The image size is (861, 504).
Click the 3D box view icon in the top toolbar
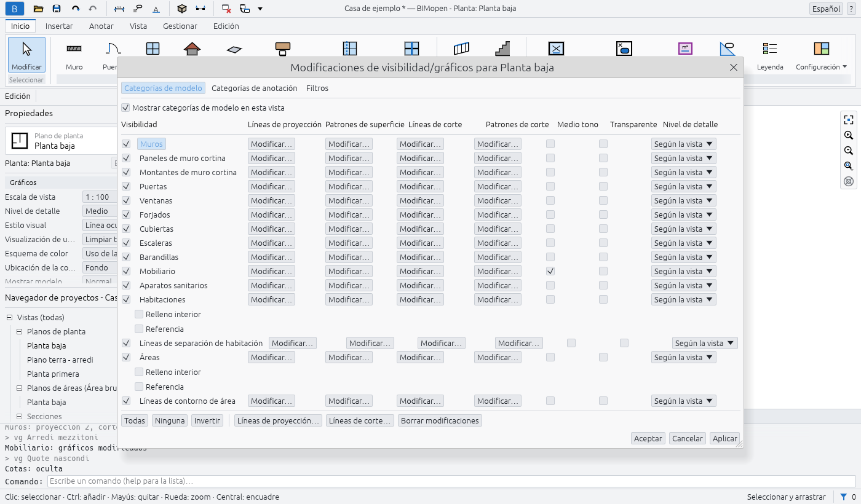[x=181, y=9]
